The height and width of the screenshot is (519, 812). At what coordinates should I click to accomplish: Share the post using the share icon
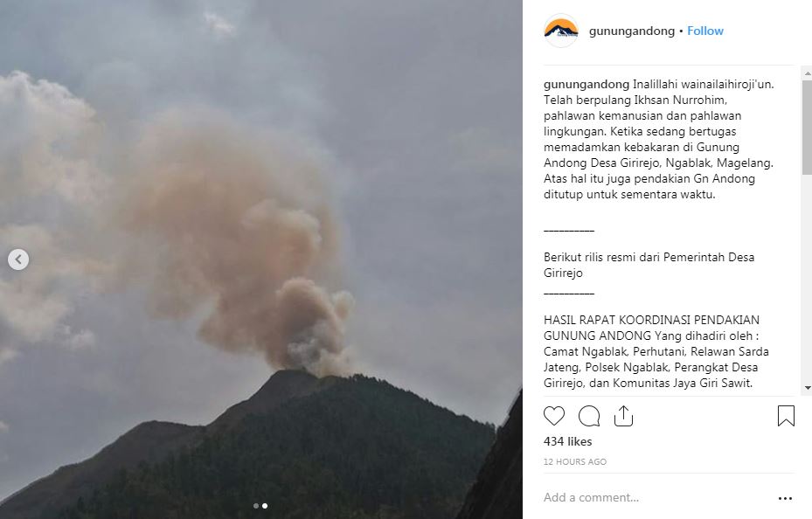click(623, 416)
